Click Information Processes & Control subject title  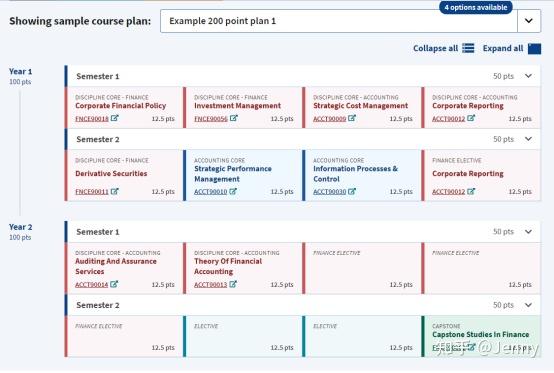(355, 174)
